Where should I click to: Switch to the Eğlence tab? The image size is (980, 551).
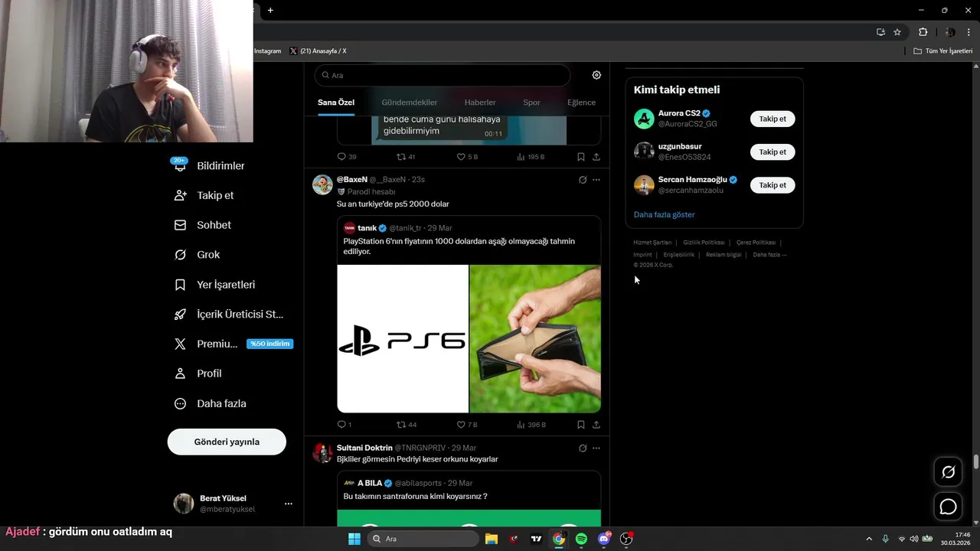click(x=581, y=103)
